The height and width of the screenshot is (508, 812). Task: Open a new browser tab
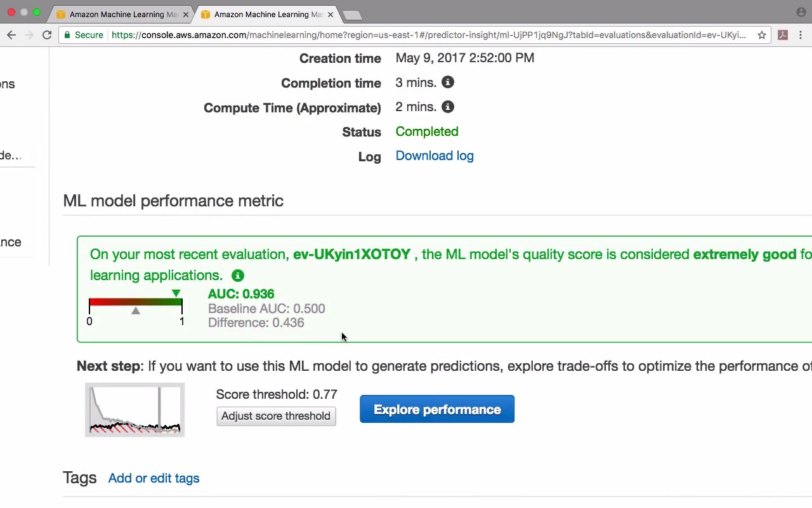[x=351, y=15]
